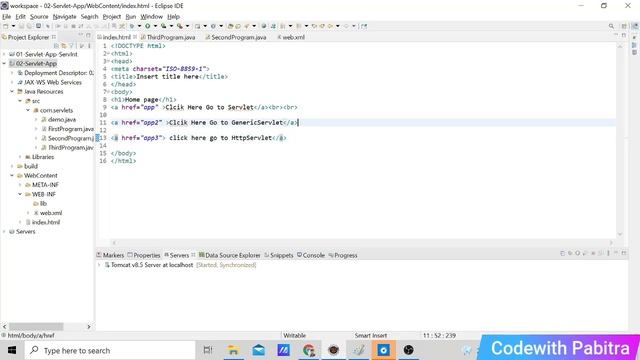Open the Run dropdown arrow

(x=155, y=26)
